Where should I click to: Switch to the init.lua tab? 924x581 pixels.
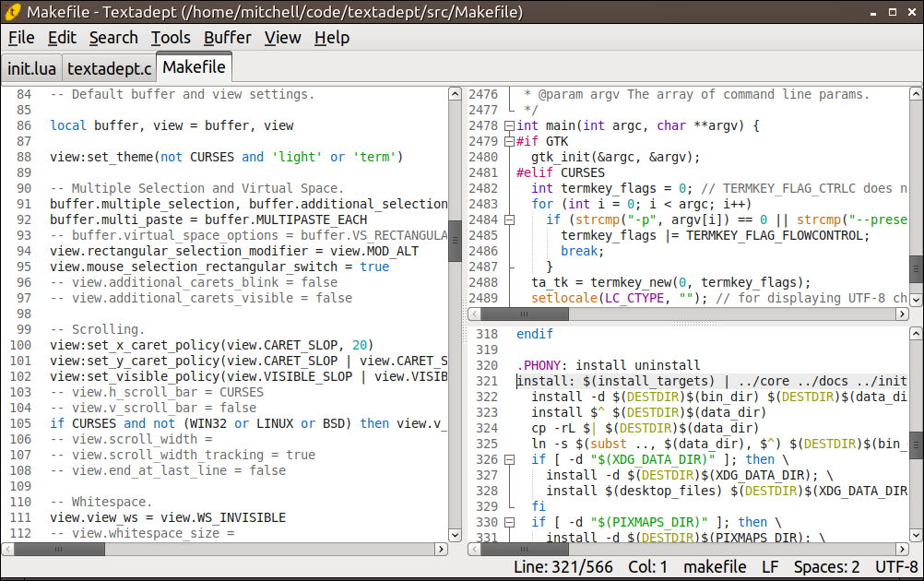tap(31, 69)
